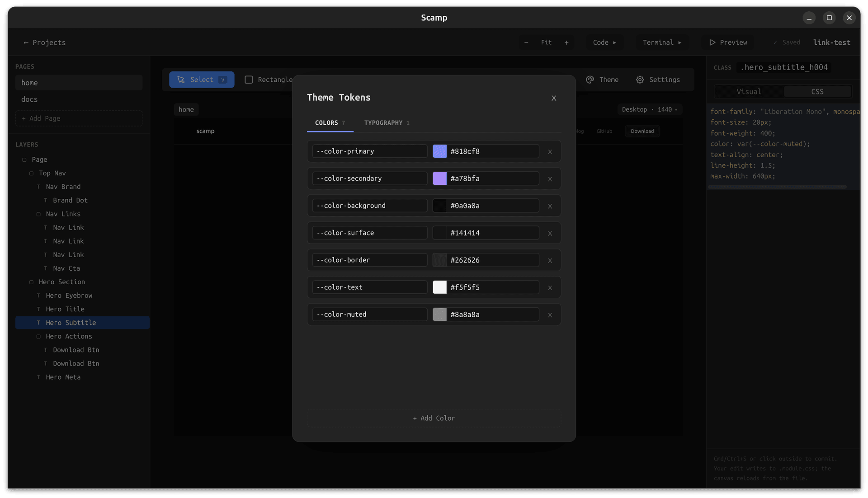Edit the --color-surface name field
Image resolution: width=868 pixels, height=498 pixels.
(369, 233)
